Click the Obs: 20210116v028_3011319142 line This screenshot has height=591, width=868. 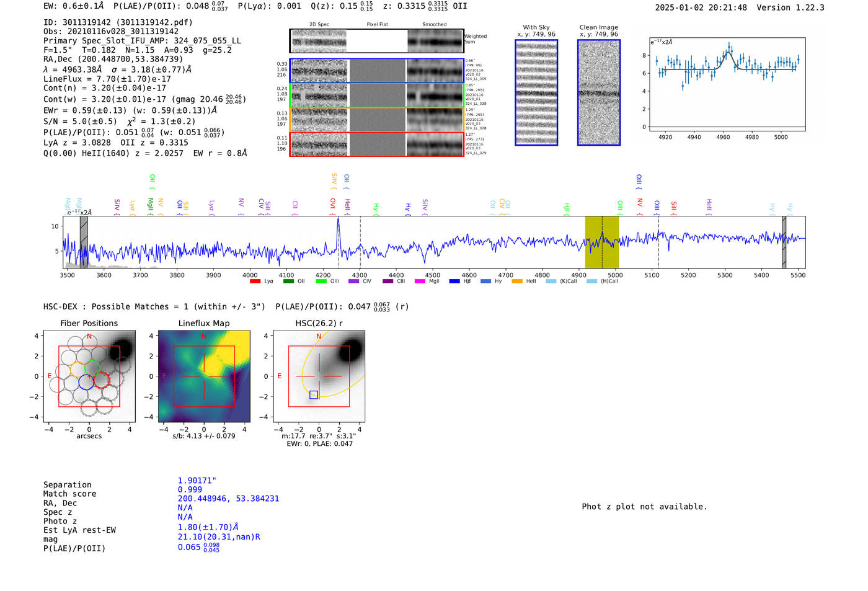point(111,32)
